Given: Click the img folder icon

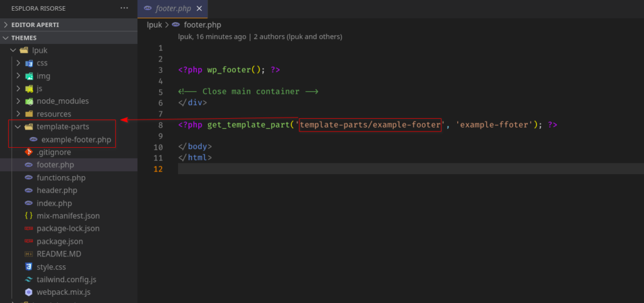Looking at the screenshot, I should pyautogui.click(x=29, y=76).
